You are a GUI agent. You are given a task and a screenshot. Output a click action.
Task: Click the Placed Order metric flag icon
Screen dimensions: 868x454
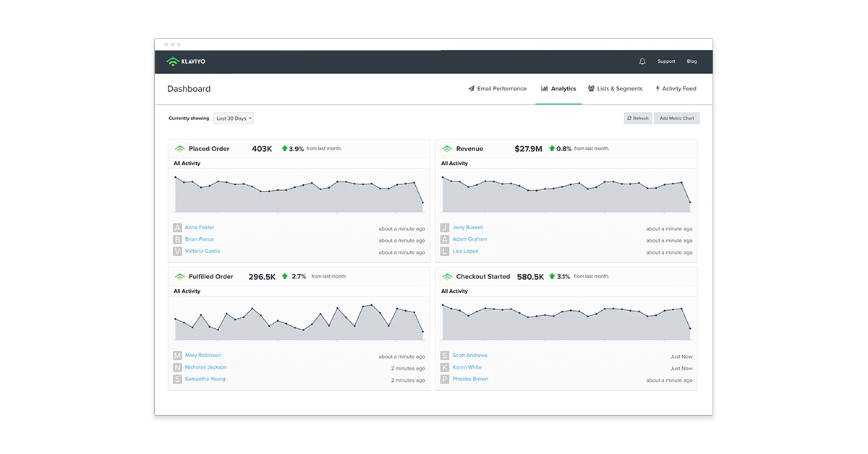180,149
